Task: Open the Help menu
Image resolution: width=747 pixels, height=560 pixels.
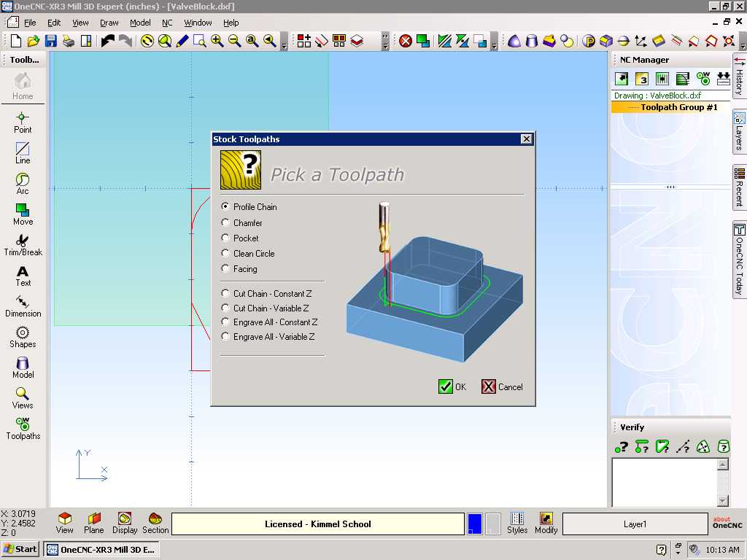Action: [231, 23]
